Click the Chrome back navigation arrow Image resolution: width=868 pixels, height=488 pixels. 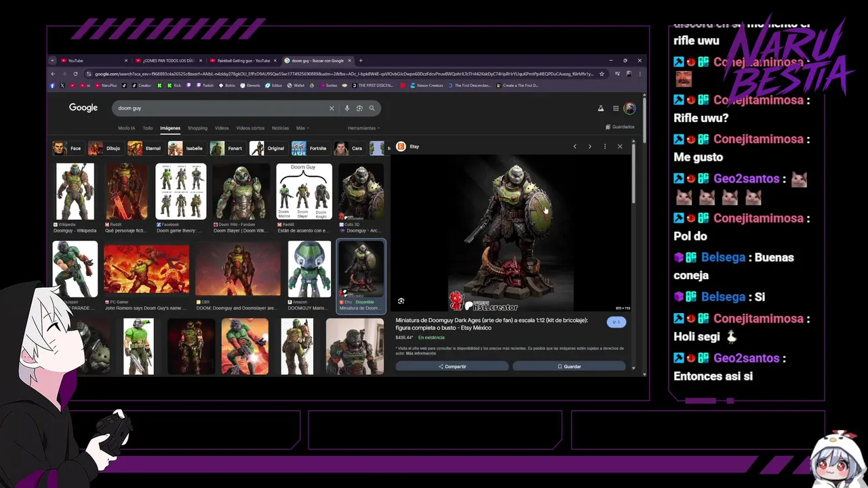click(53, 74)
